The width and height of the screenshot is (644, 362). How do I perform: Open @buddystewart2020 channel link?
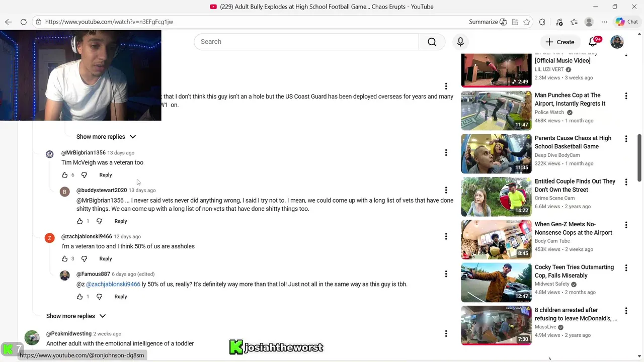click(x=102, y=191)
